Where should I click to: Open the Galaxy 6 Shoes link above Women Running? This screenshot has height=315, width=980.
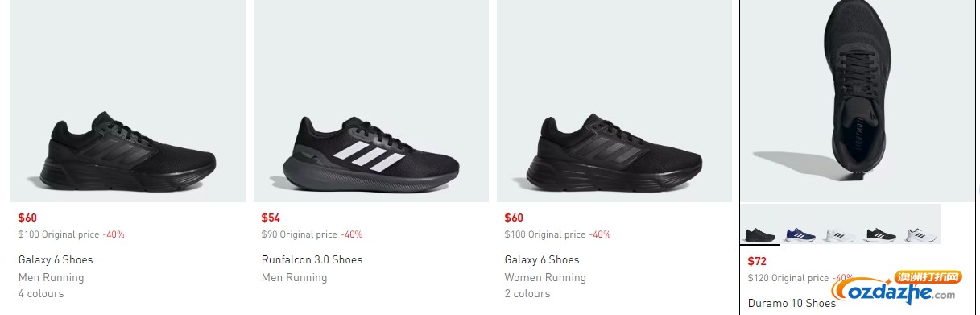tap(542, 260)
